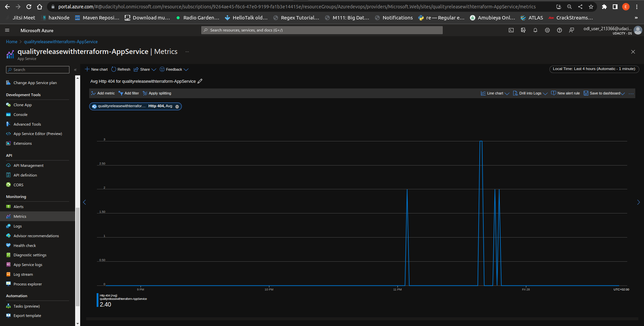The width and height of the screenshot is (644, 326).
Task: Close the Metrics blade
Action: tap(633, 52)
